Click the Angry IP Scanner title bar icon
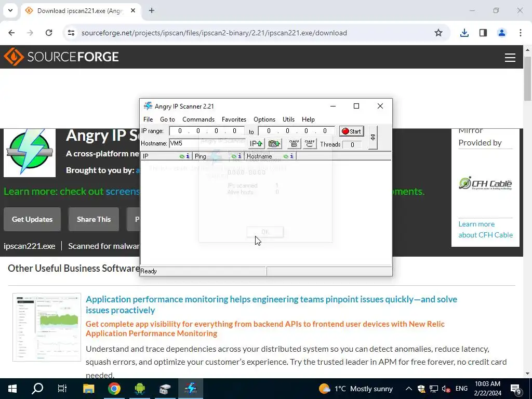The width and height of the screenshot is (532, 399). (148, 106)
